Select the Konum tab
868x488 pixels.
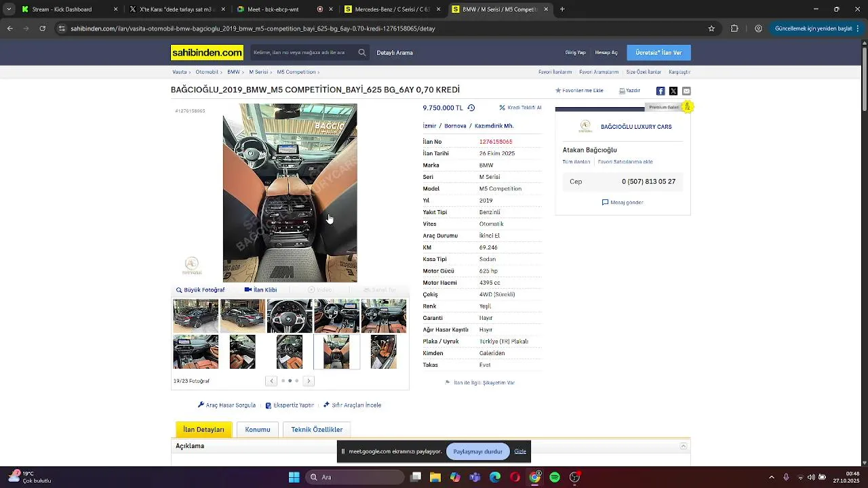258,430
